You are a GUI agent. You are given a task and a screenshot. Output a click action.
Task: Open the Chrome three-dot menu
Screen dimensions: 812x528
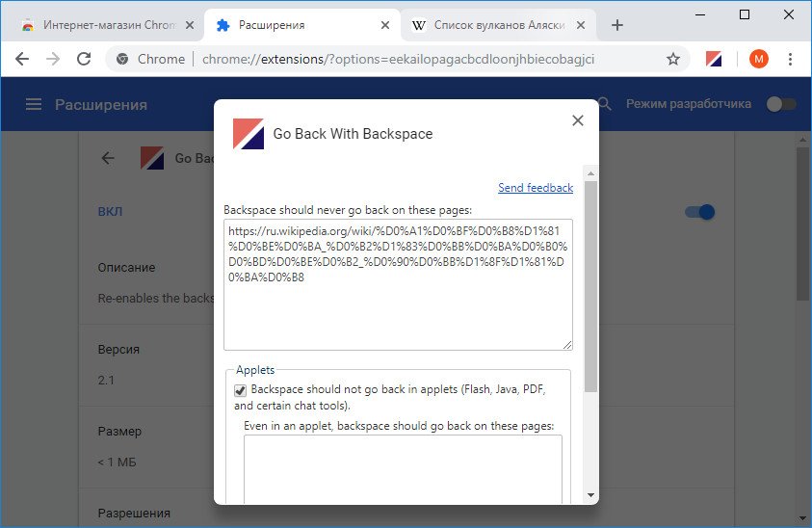[x=790, y=59]
